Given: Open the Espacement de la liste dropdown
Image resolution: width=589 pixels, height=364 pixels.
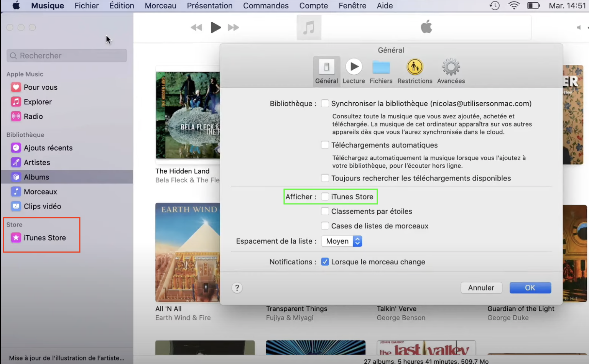Looking at the screenshot, I should [342, 241].
